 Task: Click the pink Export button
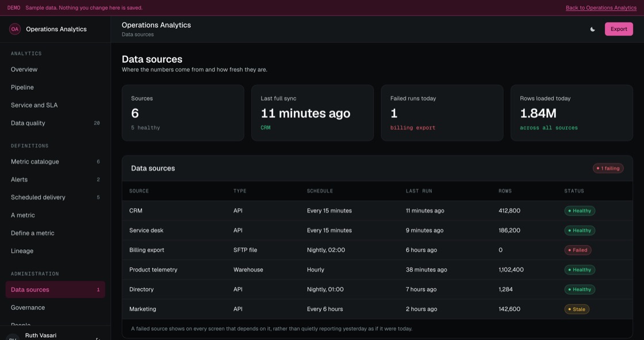click(x=619, y=29)
